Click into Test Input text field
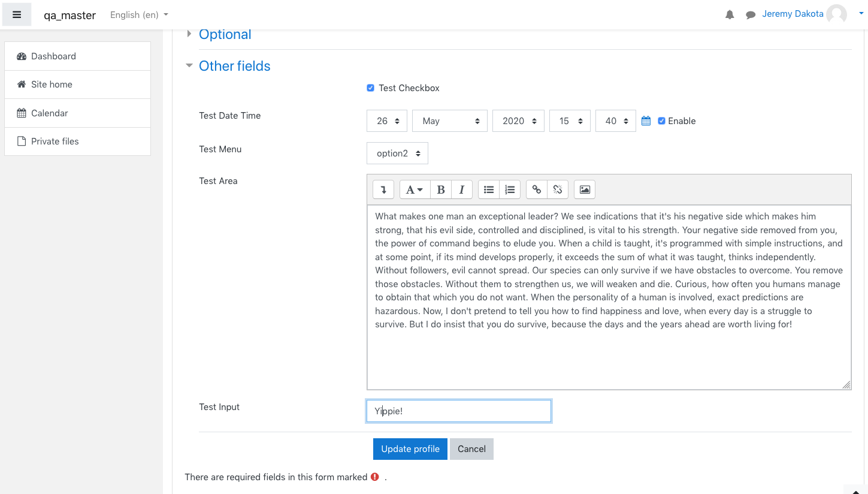868x494 pixels. [459, 411]
